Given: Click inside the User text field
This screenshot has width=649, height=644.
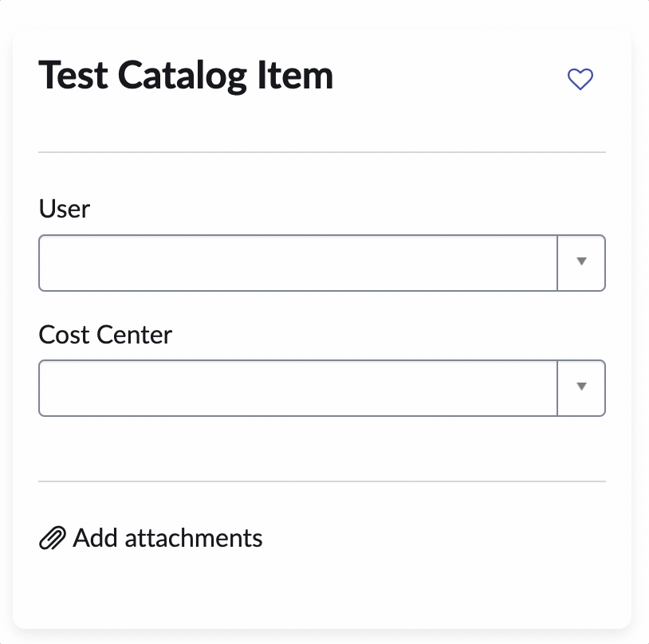Looking at the screenshot, I should [x=297, y=262].
